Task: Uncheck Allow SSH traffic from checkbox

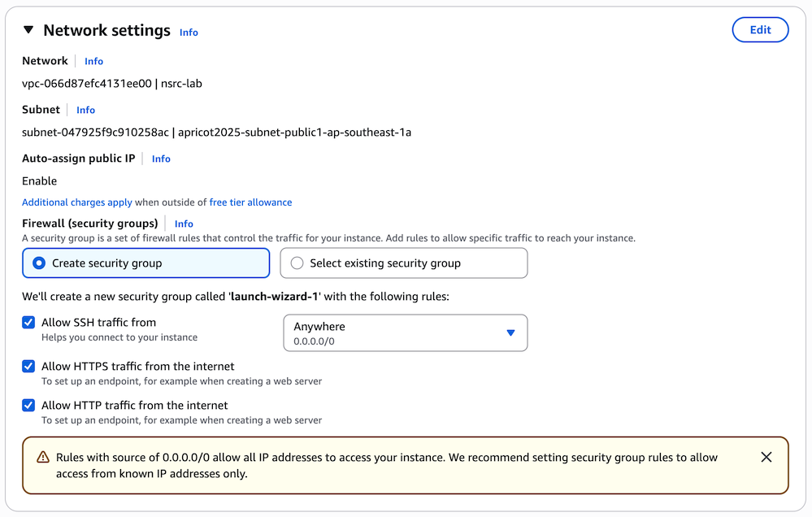Action: (29, 323)
